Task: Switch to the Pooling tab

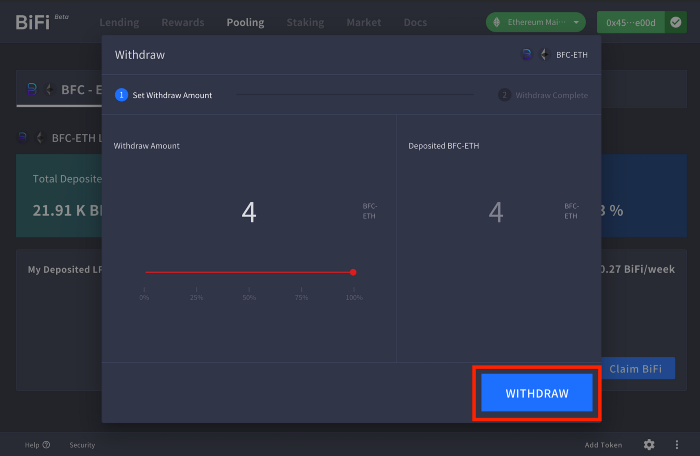Action: [245, 22]
